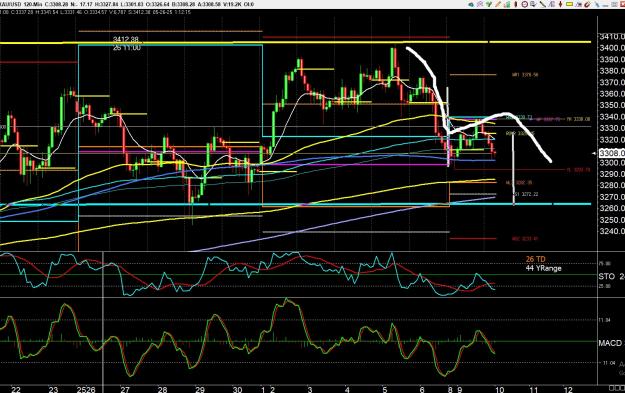Select the yellow rectangle drawing tool

pyautogui.click(x=569, y=4)
